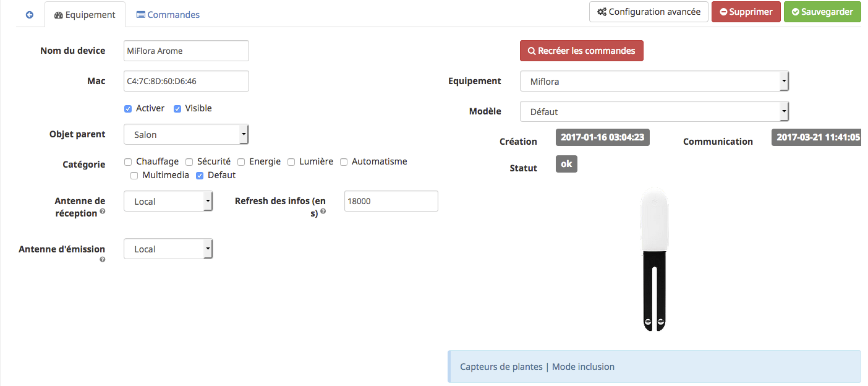Image resolution: width=868 pixels, height=386 pixels.
Task: Uncheck the Defaut category box
Action: click(200, 176)
